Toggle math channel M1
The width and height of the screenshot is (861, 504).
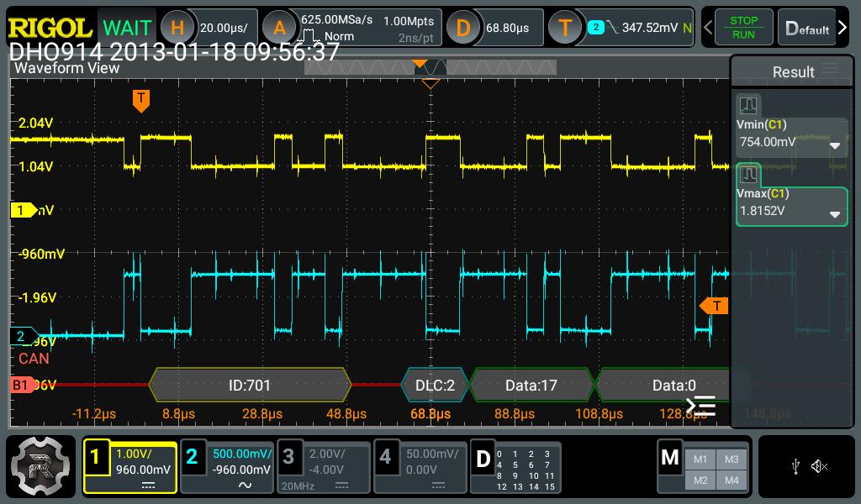click(700, 459)
